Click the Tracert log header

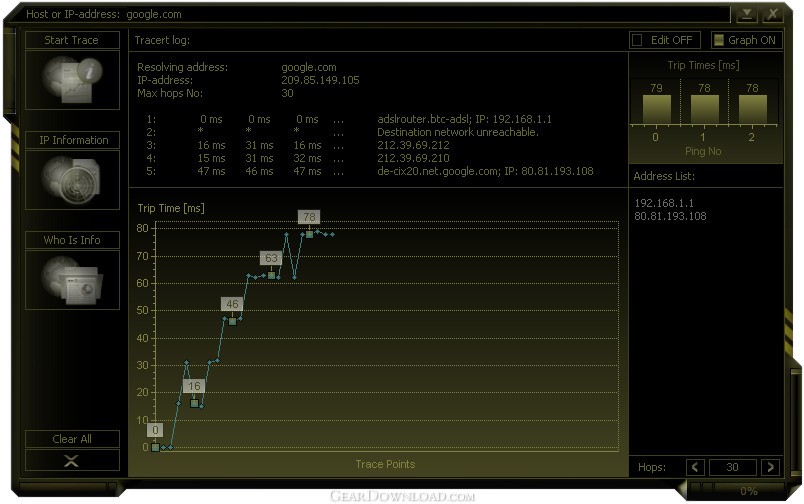point(162,40)
